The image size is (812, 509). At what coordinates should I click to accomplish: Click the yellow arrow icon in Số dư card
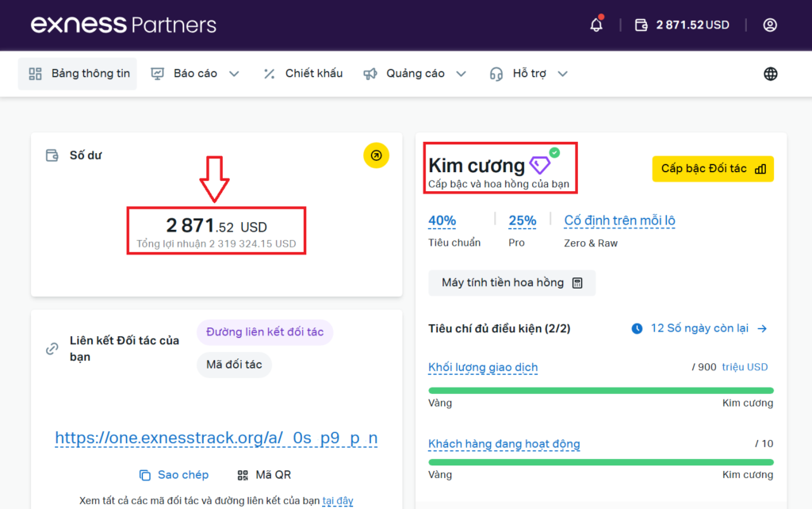tap(376, 155)
